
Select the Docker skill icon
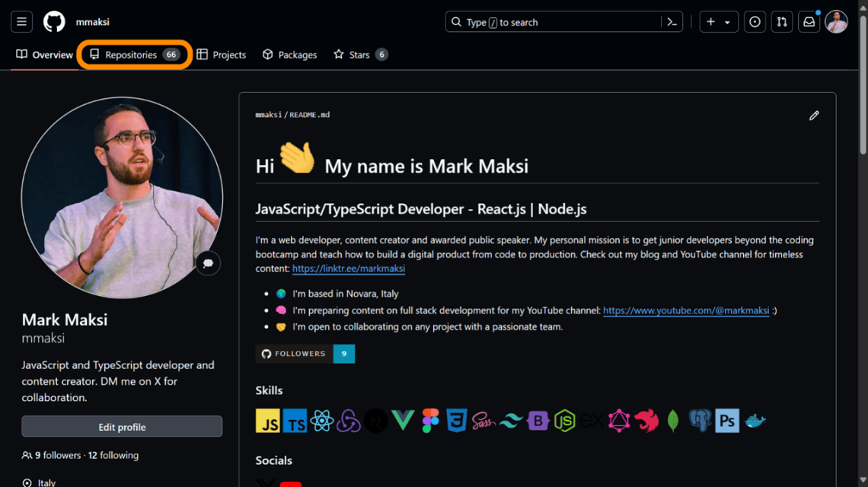(754, 420)
